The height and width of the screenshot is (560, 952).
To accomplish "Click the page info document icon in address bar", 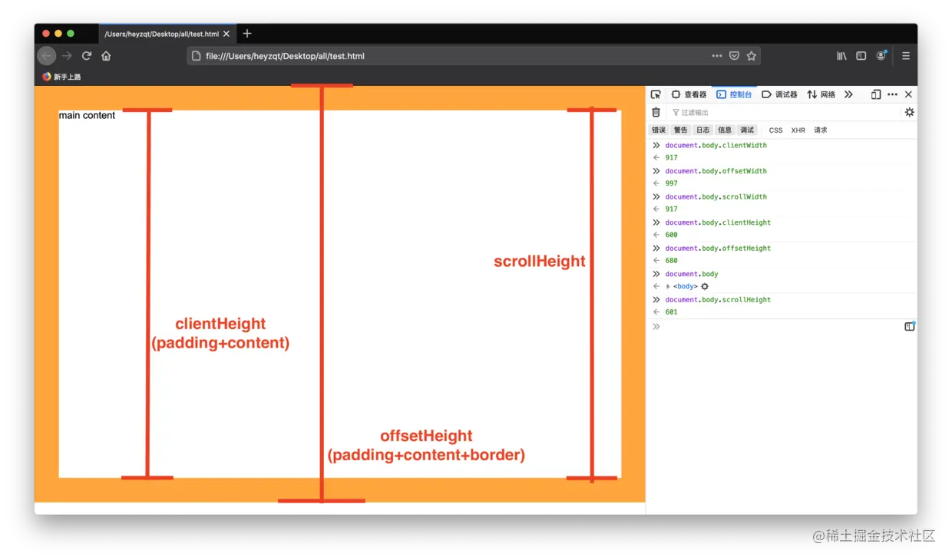I will pyautogui.click(x=197, y=56).
